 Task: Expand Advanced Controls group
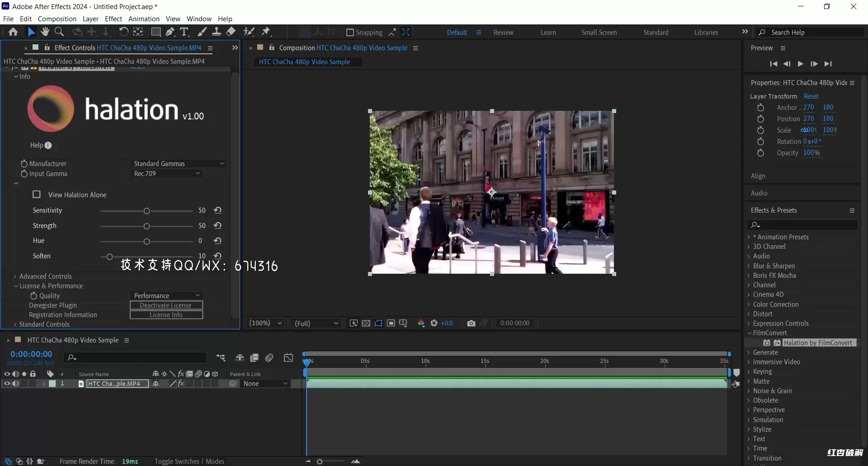[x=15, y=276]
